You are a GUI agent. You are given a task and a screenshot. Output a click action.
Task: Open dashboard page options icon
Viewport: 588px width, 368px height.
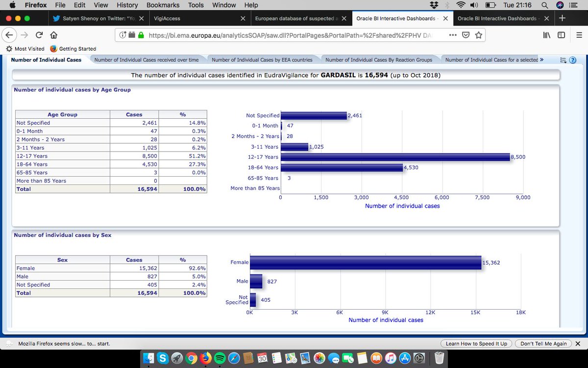(563, 60)
